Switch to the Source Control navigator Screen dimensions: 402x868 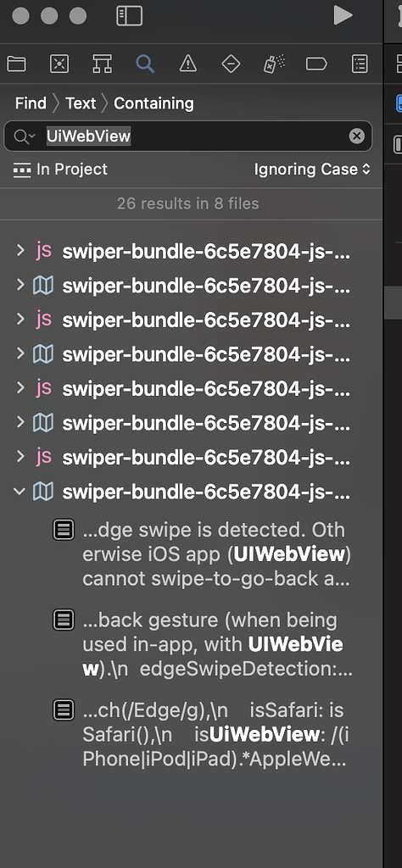(x=59, y=64)
